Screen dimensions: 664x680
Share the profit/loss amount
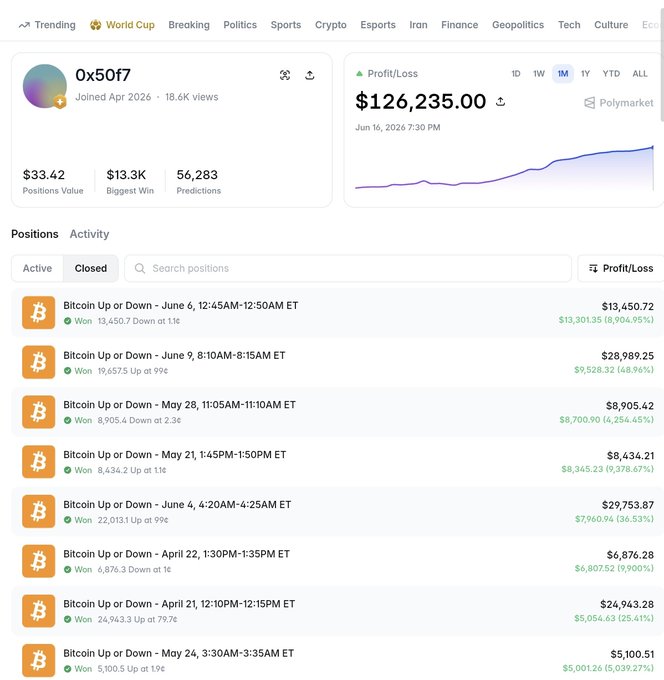point(500,101)
